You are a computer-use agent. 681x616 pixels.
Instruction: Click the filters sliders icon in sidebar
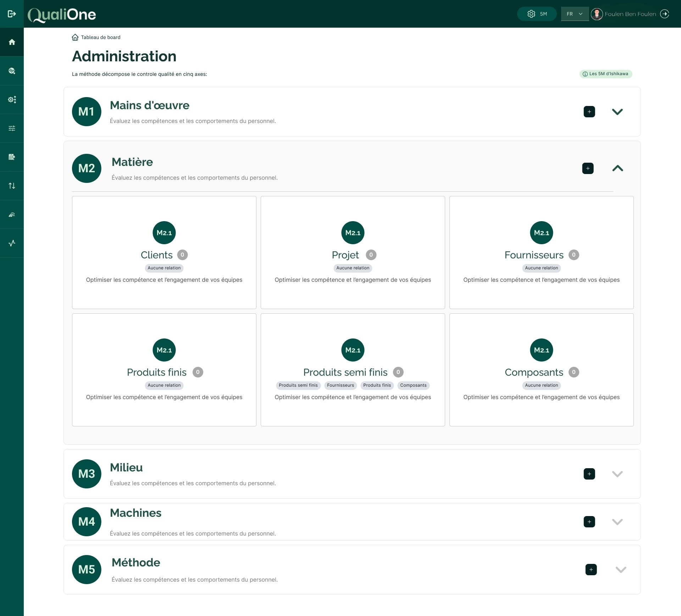[12, 128]
